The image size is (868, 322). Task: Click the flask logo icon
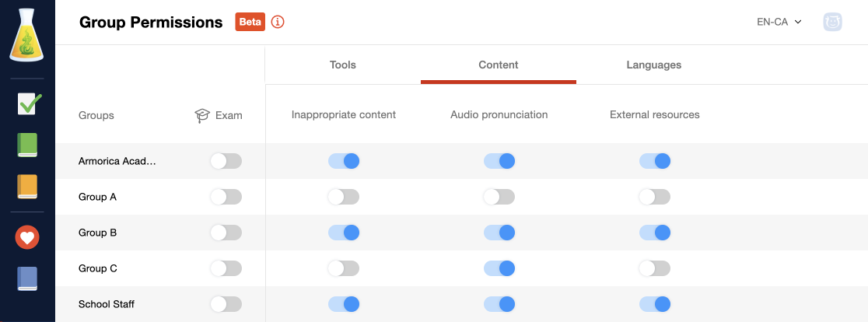point(26,34)
